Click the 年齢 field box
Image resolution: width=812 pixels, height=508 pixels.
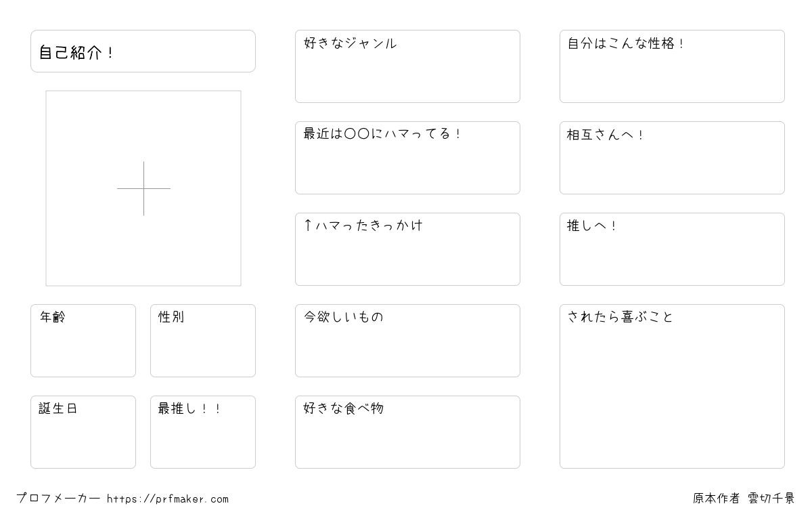click(83, 341)
